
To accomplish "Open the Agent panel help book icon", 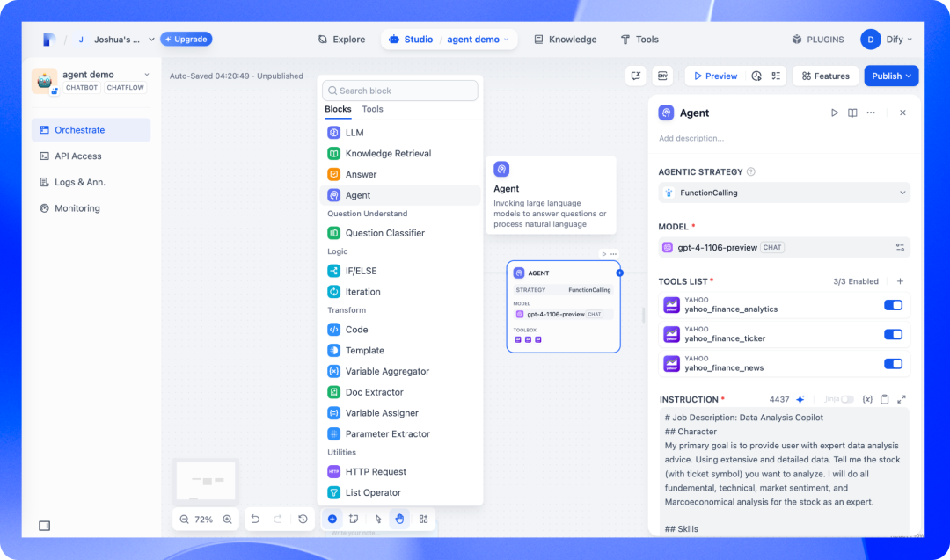I will pyautogui.click(x=852, y=113).
